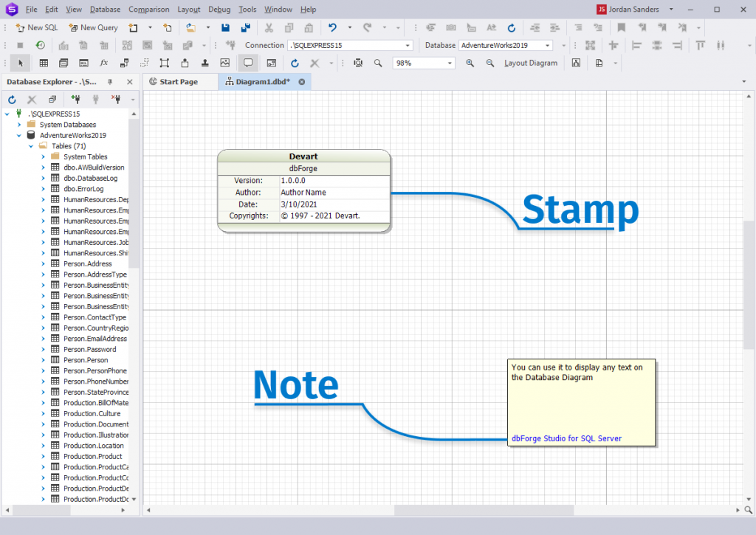The height and width of the screenshot is (535, 756).
Task: Click the diagram's horizontal scrollbar thumb
Action: tap(484, 509)
